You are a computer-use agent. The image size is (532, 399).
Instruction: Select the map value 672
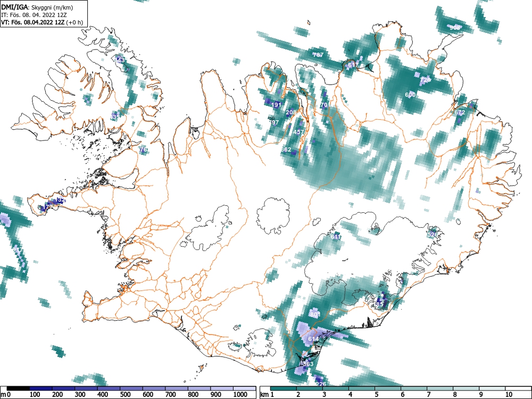click(460, 112)
